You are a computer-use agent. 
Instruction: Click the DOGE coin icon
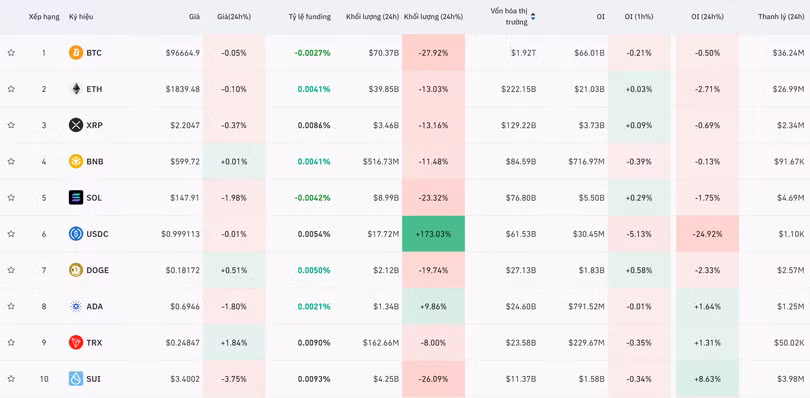76,270
